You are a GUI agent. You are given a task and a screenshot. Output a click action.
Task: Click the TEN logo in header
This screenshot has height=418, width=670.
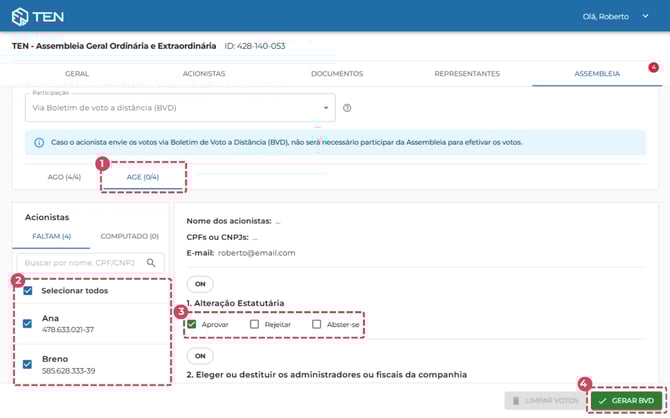tap(38, 16)
